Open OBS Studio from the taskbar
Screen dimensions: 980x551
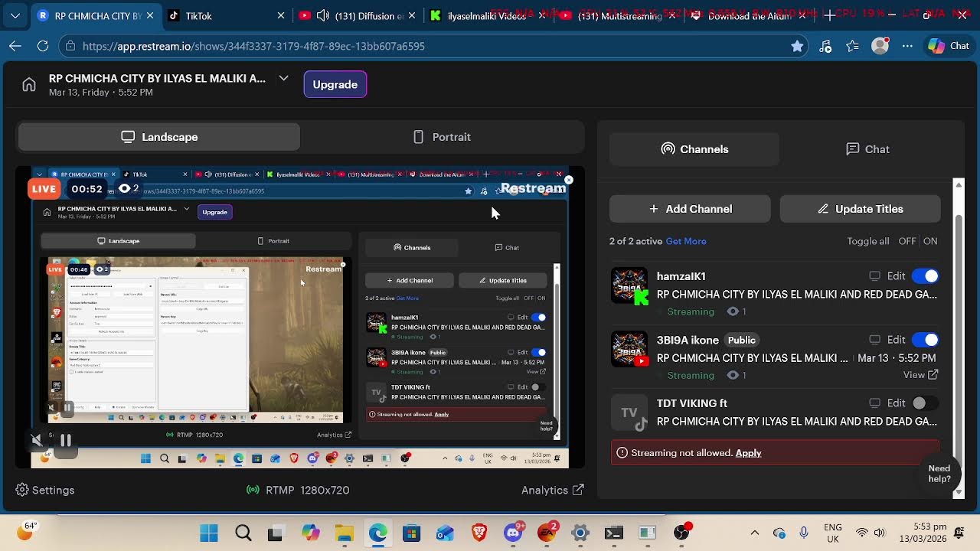(681, 533)
